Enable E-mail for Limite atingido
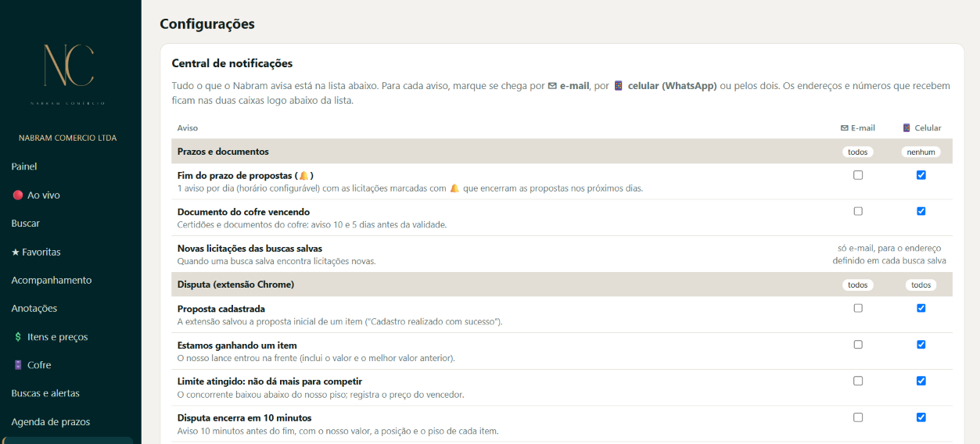Screen dimensions: 980x444 pyautogui.click(x=858, y=381)
